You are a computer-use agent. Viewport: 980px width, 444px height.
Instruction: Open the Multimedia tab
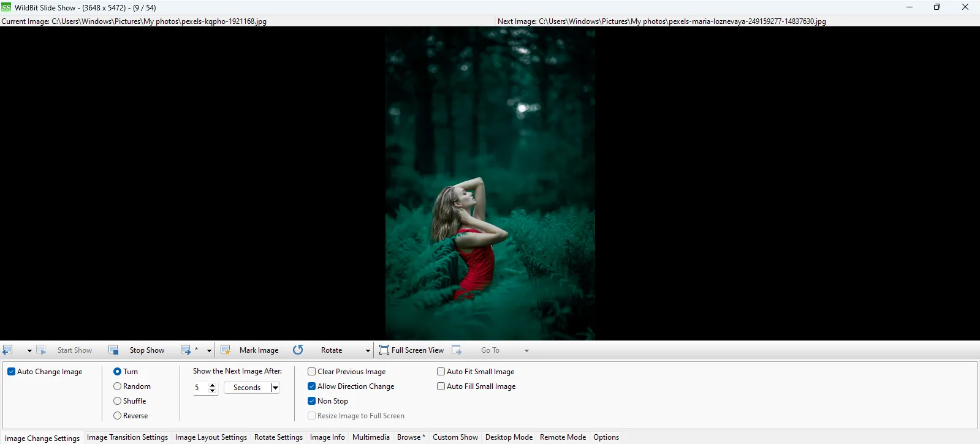371,437
